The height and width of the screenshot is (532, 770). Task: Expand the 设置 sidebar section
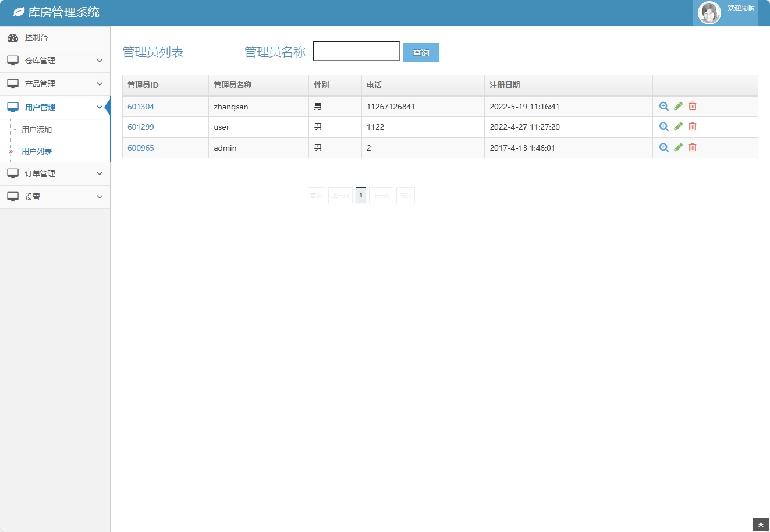[x=55, y=197]
